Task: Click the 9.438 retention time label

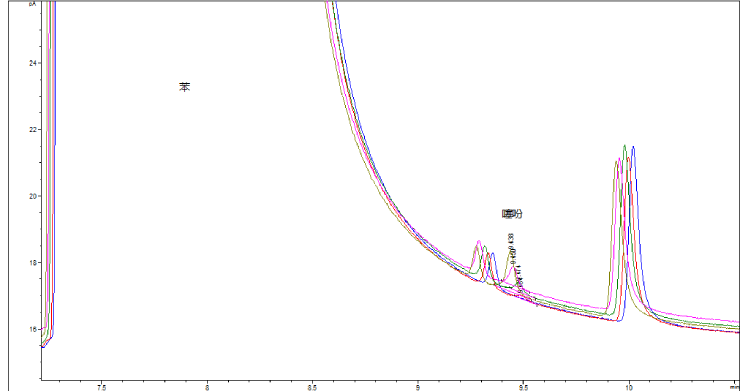Action: click(512, 241)
